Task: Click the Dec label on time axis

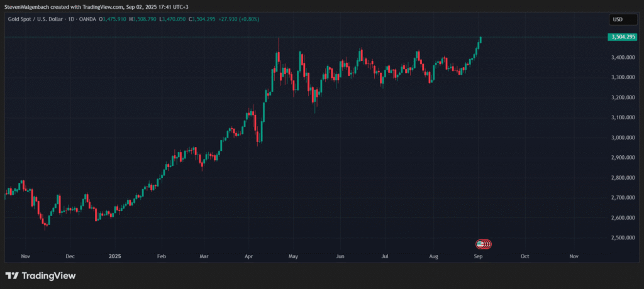Action: (70, 256)
